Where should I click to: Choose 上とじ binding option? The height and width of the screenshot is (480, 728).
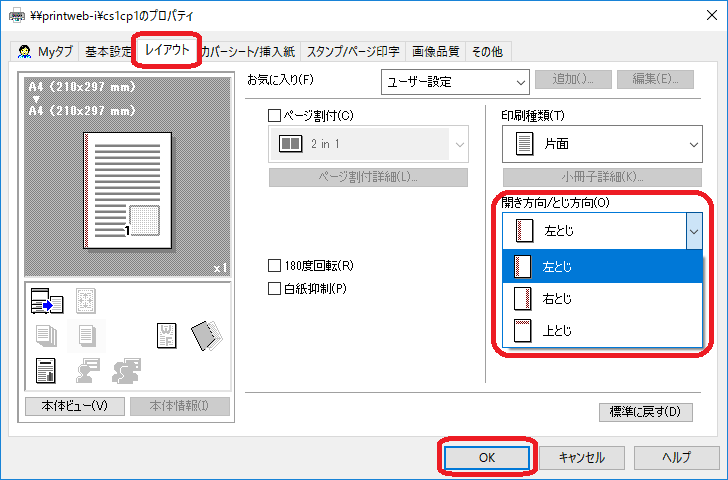tap(602, 331)
